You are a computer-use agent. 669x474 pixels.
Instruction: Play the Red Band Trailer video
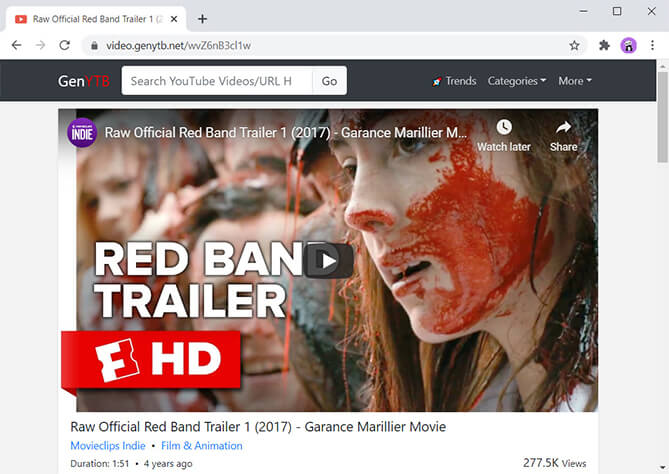coord(329,261)
